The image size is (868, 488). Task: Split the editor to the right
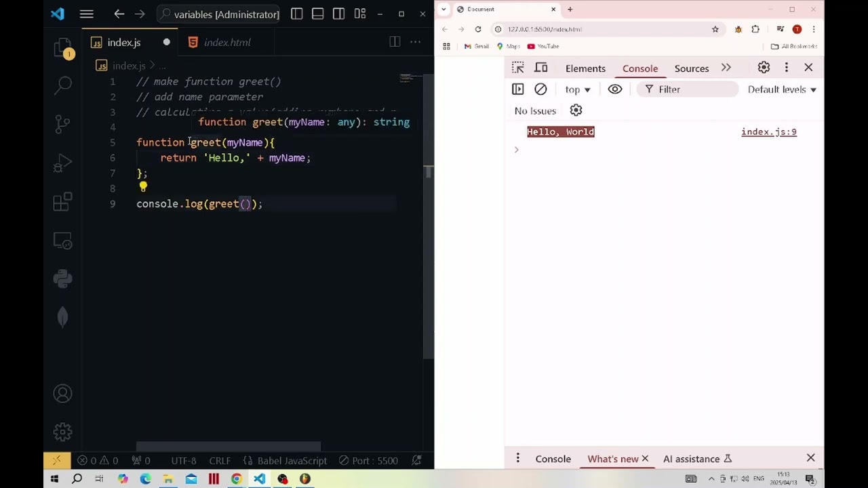tap(395, 42)
